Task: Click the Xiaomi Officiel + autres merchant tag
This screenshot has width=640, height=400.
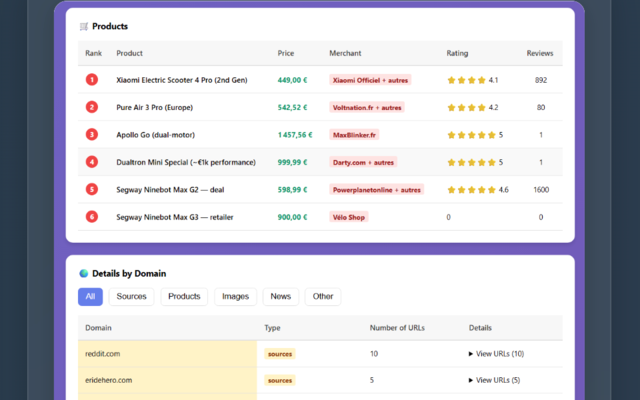Action: 370,80
